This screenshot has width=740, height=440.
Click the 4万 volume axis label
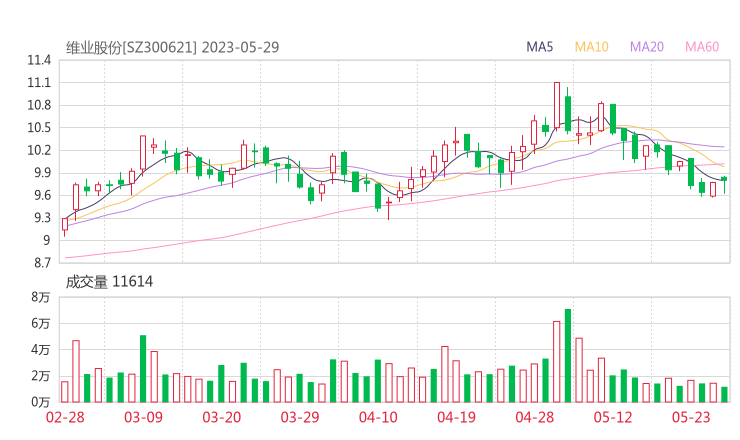coord(41,350)
